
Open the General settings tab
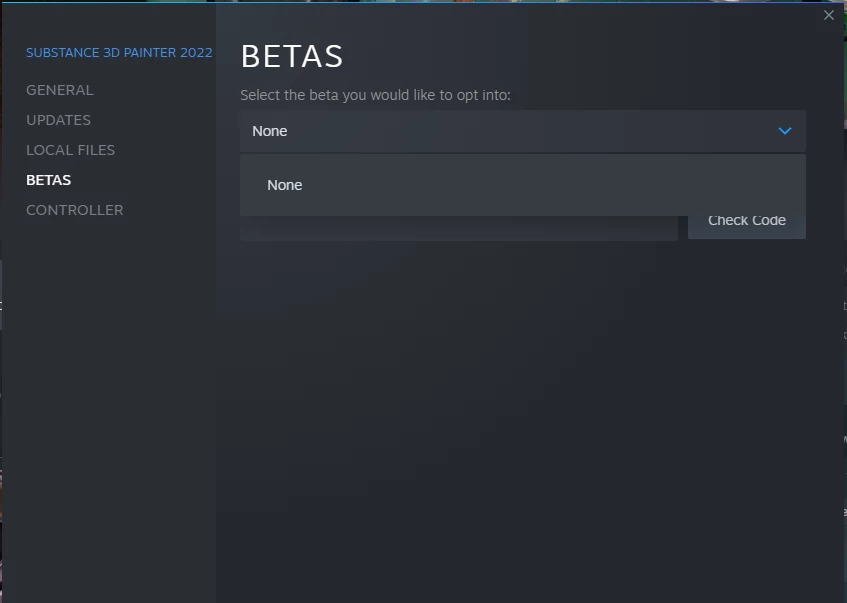click(x=59, y=90)
